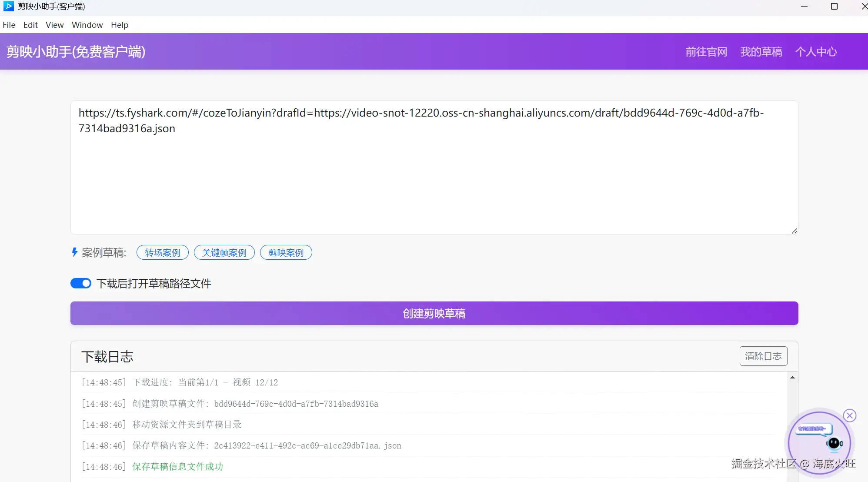Screen dimensions: 868x482
Task: Open the Window menu
Action: pyautogui.click(x=87, y=25)
